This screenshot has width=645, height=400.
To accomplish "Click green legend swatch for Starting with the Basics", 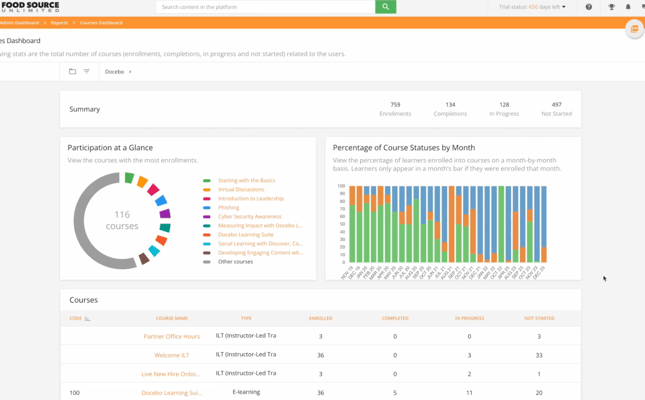I will pos(206,181).
